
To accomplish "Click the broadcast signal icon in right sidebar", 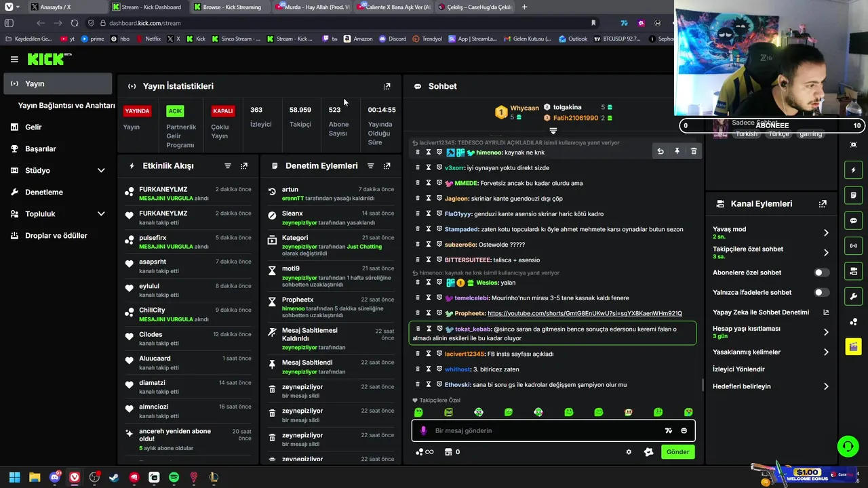I will click(853, 245).
